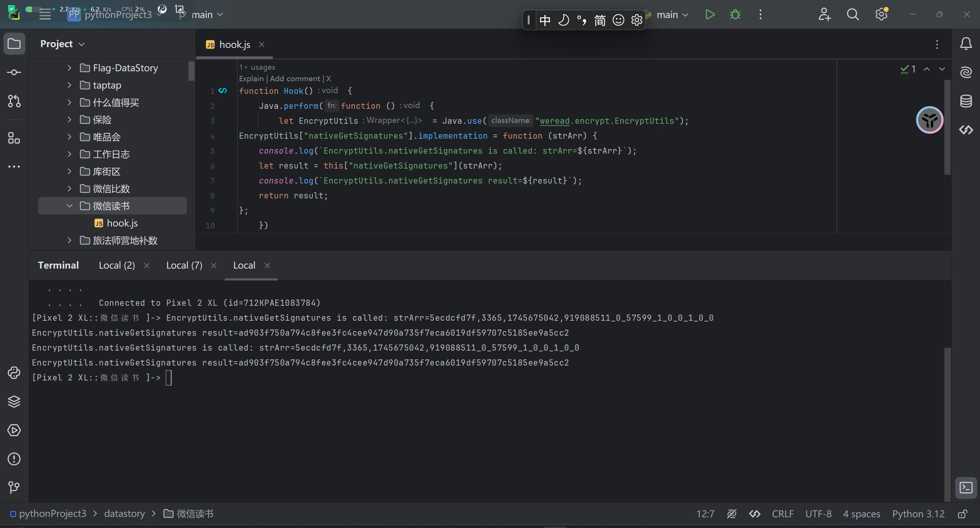Select the hook.js editor tab
Viewport: 980px width, 528px height.
(234, 45)
